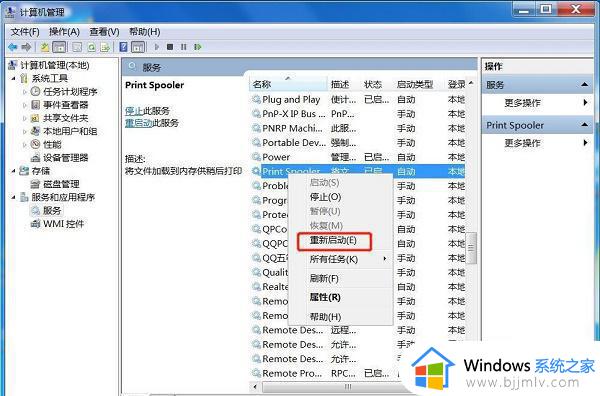Image resolution: width=600 pixels, height=396 pixels.
Task: Click the services list vertical scrollbar thumb
Action: pyautogui.click(x=471, y=248)
